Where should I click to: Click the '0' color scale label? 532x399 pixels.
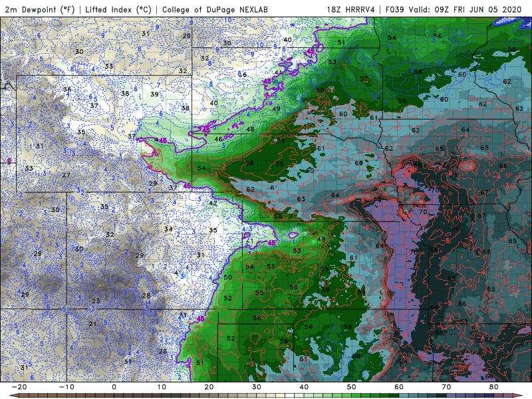pyautogui.click(x=114, y=387)
